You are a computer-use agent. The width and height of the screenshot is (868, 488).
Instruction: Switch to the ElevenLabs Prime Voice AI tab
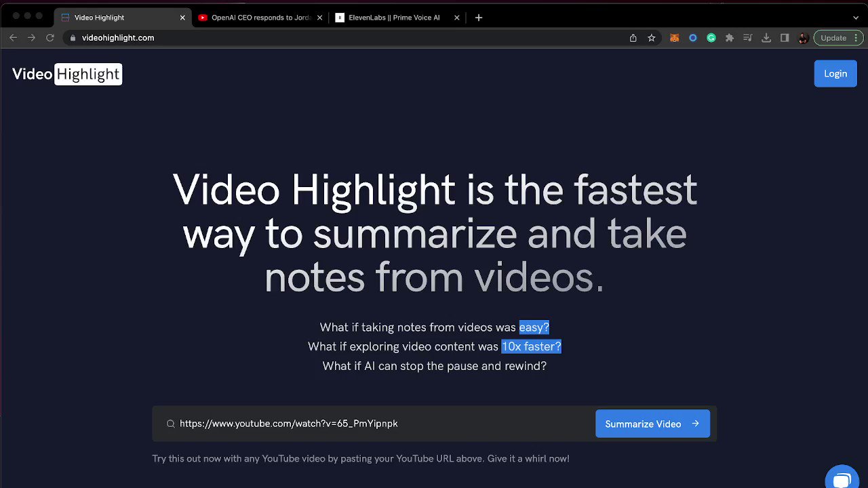[x=393, y=18]
